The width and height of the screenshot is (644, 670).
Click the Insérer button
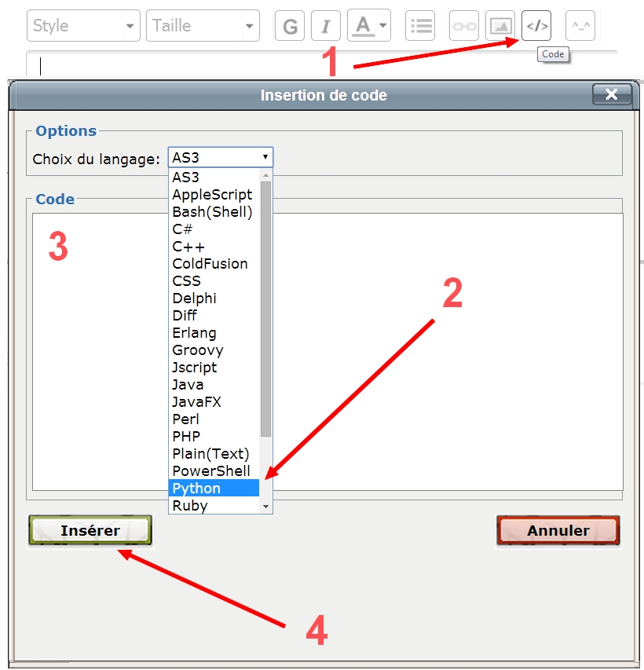click(89, 530)
